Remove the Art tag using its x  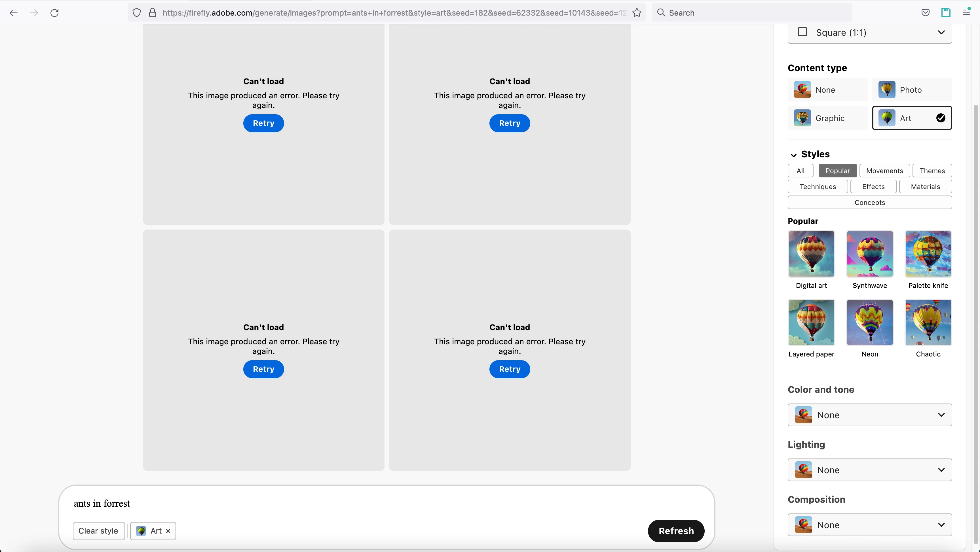coord(168,531)
